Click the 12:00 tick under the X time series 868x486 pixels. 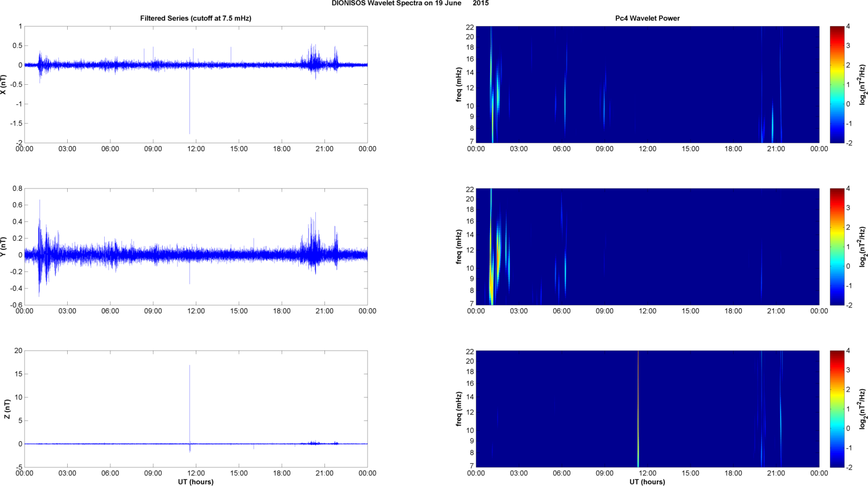196,149
